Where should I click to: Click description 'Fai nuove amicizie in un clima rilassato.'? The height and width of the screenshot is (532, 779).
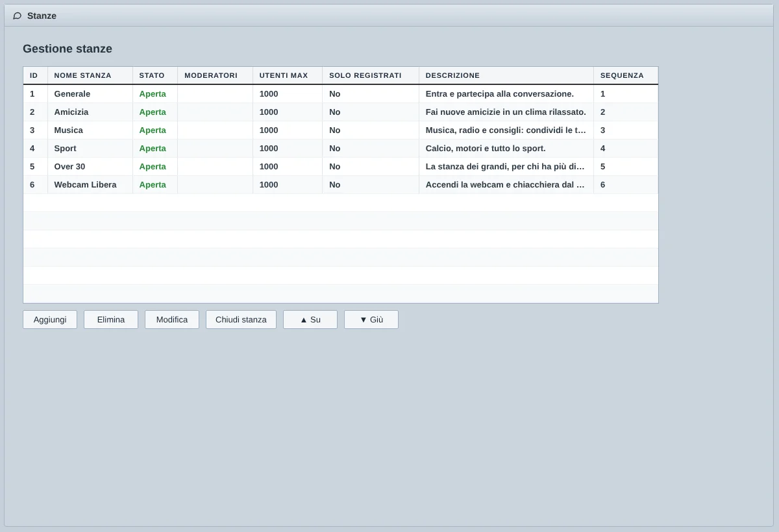click(x=506, y=112)
